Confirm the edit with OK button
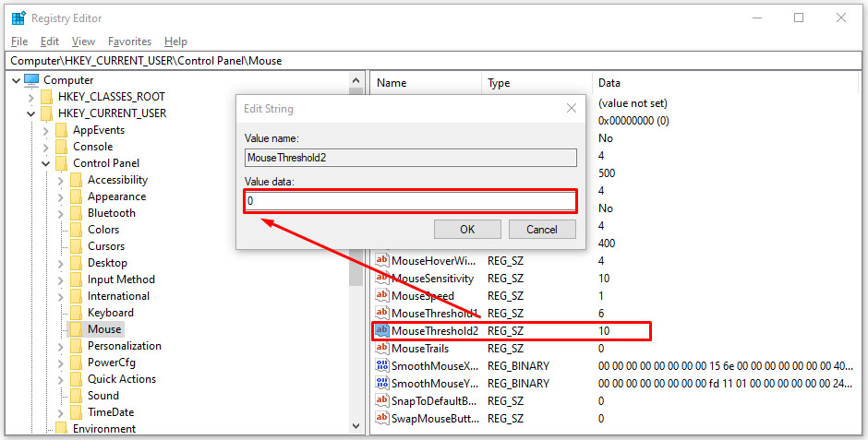Viewport: 868px width, 440px height. [467, 230]
